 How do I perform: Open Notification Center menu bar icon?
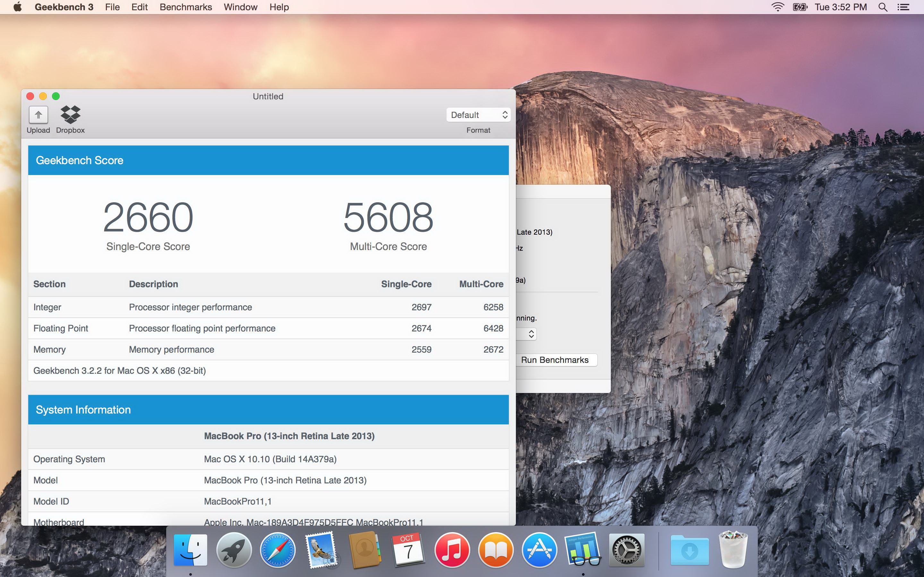coord(903,7)
